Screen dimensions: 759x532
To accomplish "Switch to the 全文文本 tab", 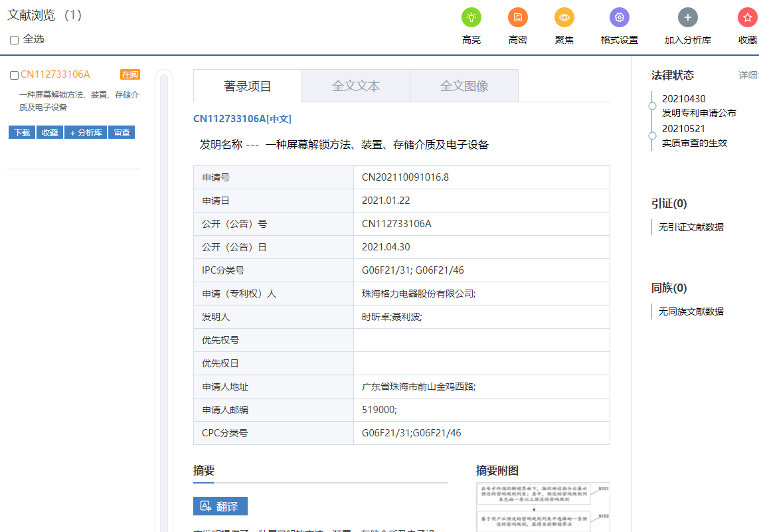I will 355,85.
